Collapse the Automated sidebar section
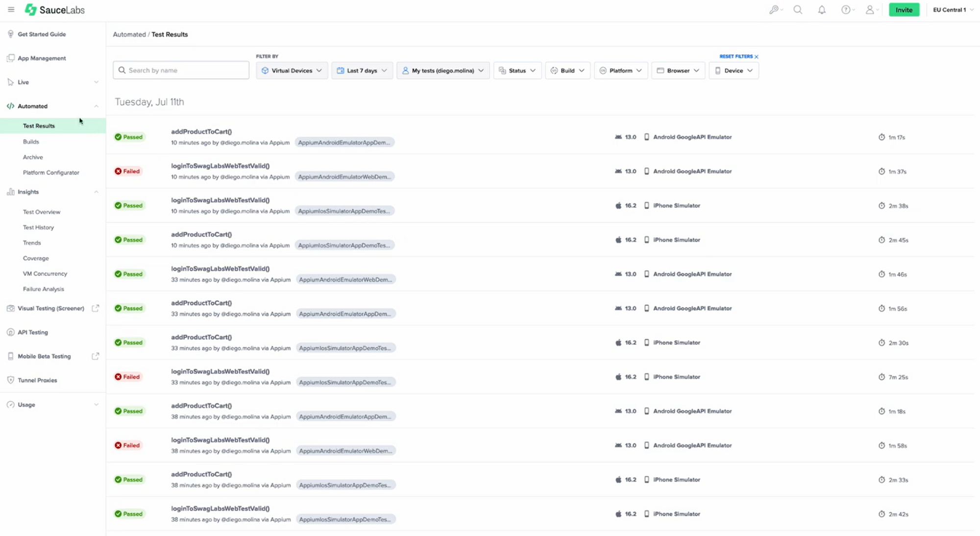 click(x=96, y=106)
